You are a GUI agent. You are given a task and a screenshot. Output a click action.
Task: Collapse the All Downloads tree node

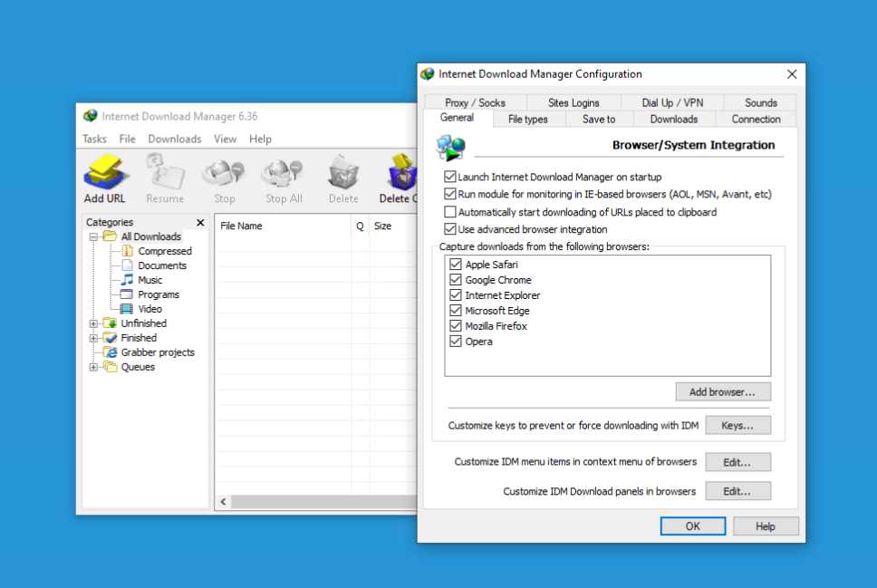coord(93,236)
